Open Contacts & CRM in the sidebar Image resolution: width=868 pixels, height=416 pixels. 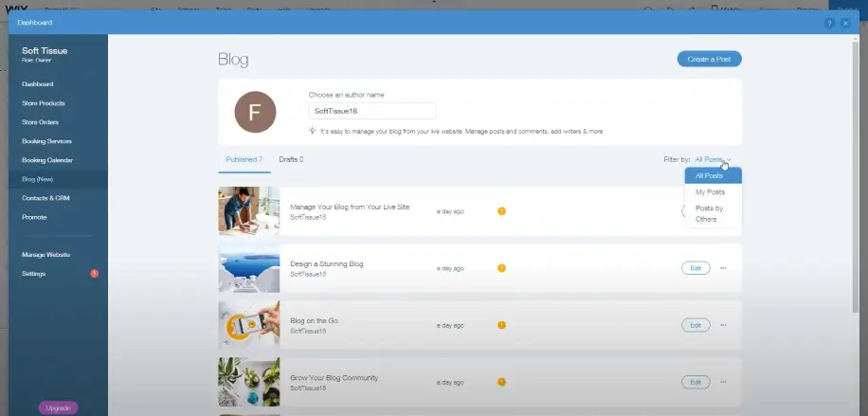[x=45, y=198]
